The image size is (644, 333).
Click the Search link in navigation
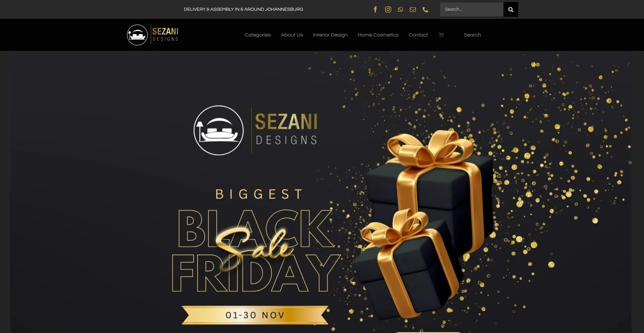click(472, 35)
